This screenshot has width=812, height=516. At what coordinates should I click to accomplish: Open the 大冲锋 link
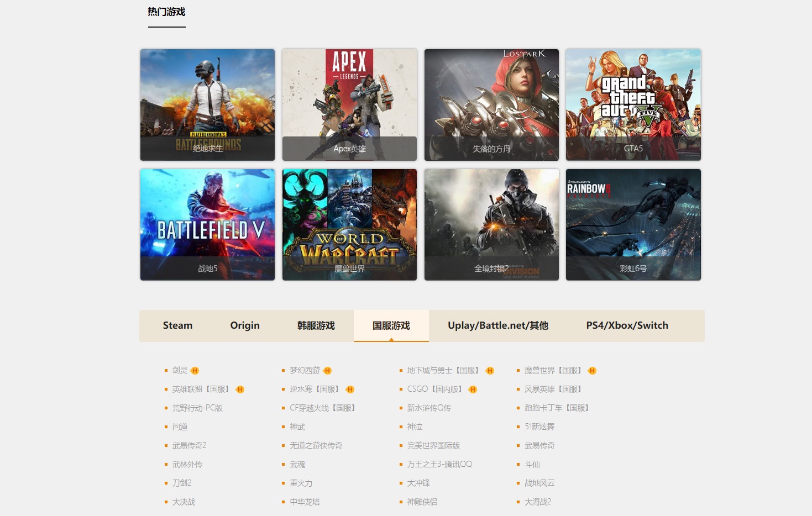click(418, 483)
